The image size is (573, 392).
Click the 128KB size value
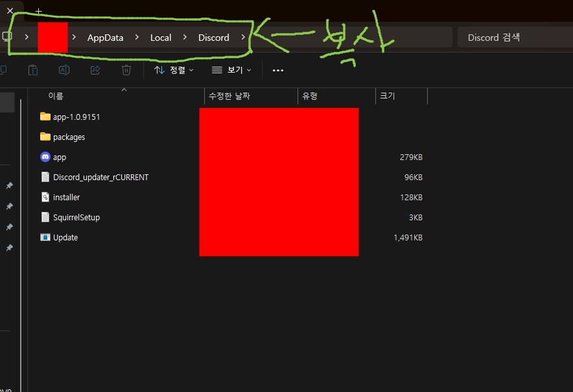click(x=411, y=197)
